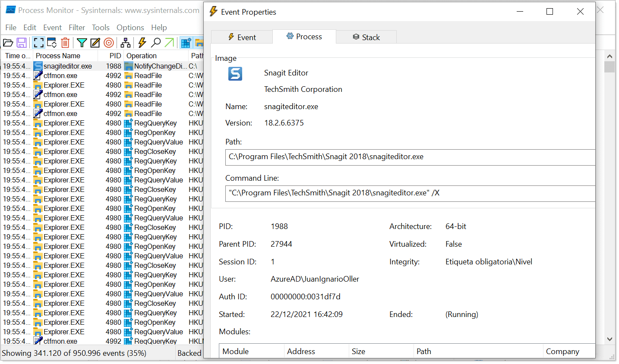Click the Module column header
619x364 pixels.
252,351
